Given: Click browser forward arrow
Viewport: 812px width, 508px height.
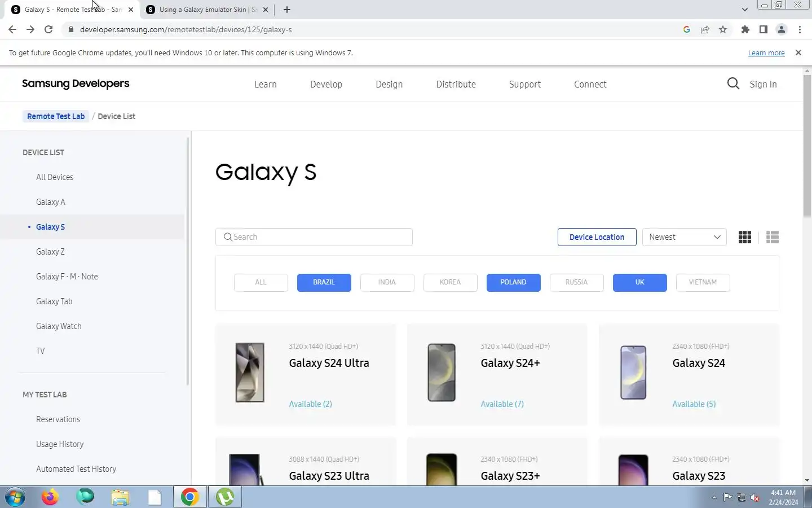Looking at the screenshot, I should pyautogui.click(x=30, y=29).
